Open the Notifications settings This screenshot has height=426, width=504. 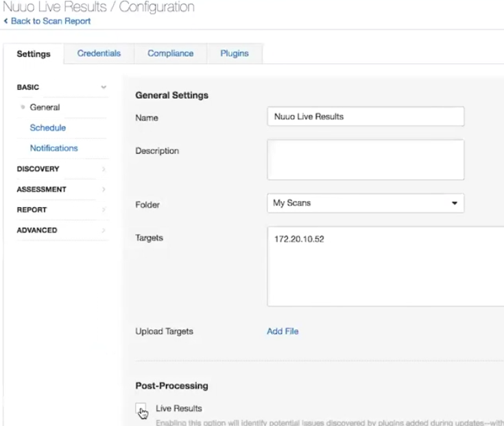[53, 148]
